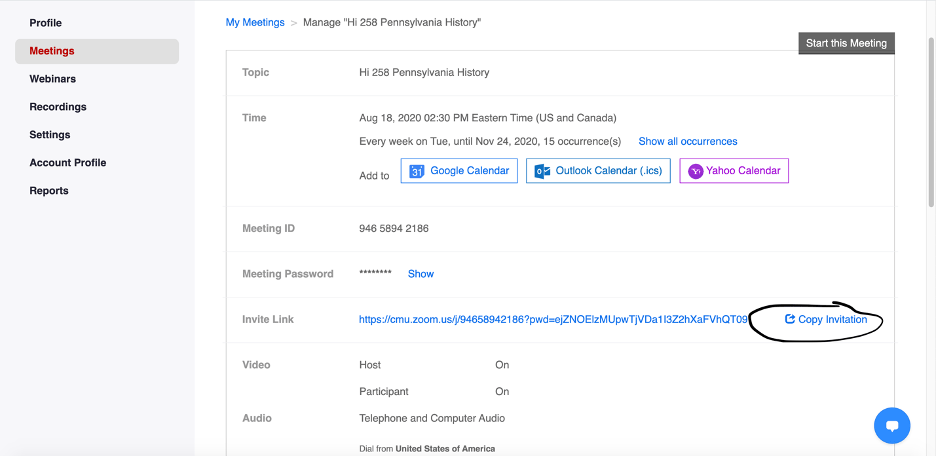Navigate to Settings in sidebar
This screenshot has height=456, width=936.
click(50, 135)
